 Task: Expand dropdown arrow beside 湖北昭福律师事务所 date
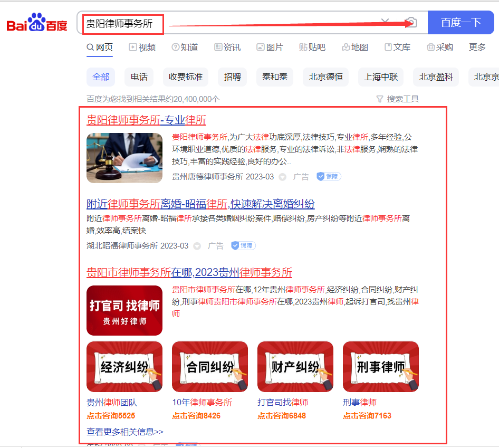tap(197, 246)
